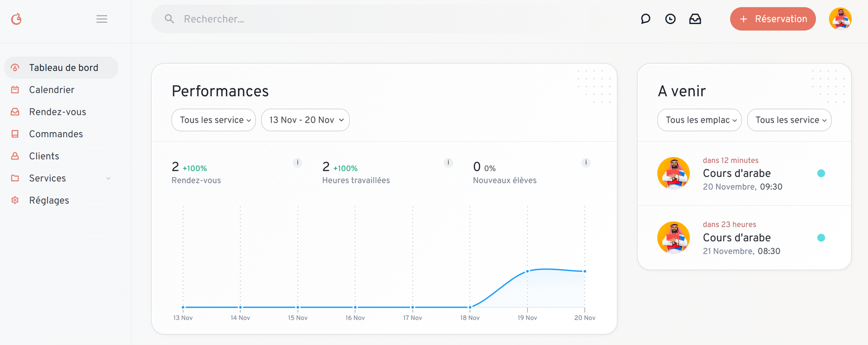Click info icon beside Heures travaillées
868x345 pixels.
(x=448, y=163)
